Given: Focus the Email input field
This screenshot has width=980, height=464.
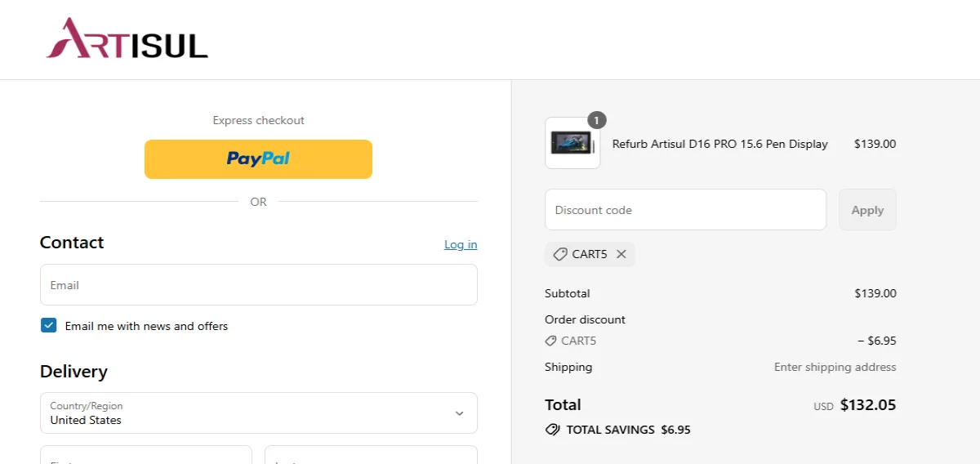Looking at the screenshot, I should click(259, 285).
